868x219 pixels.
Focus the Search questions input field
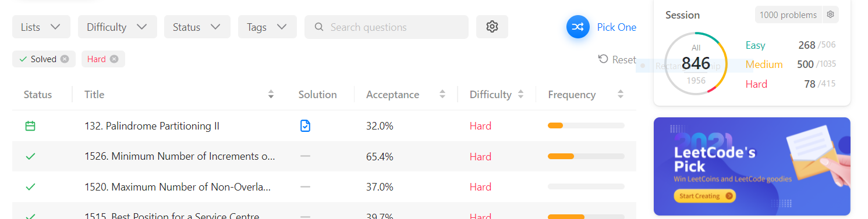pos(387,27)
